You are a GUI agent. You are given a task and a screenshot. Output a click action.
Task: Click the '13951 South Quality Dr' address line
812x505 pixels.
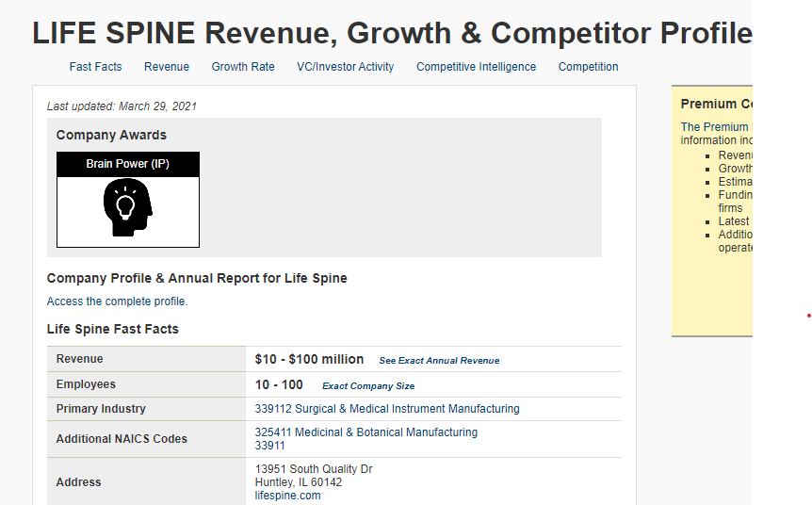[x=314, y=469]
